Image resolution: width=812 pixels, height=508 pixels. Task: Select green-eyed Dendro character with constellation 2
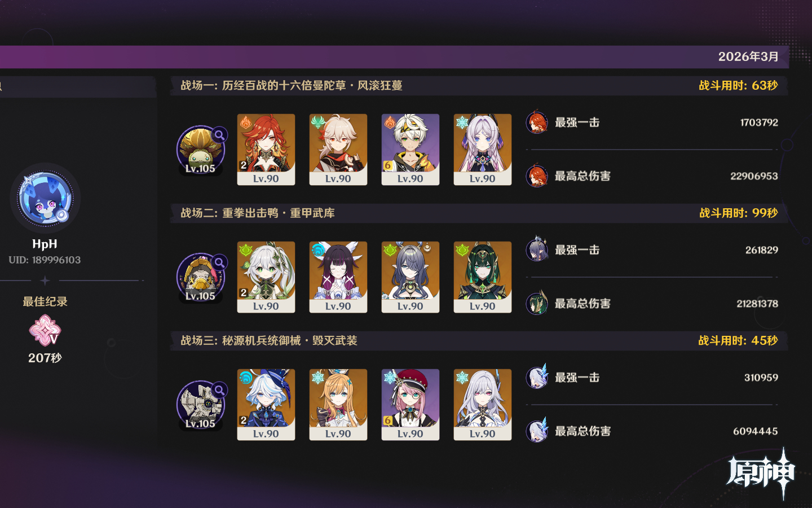click(266, 277)
